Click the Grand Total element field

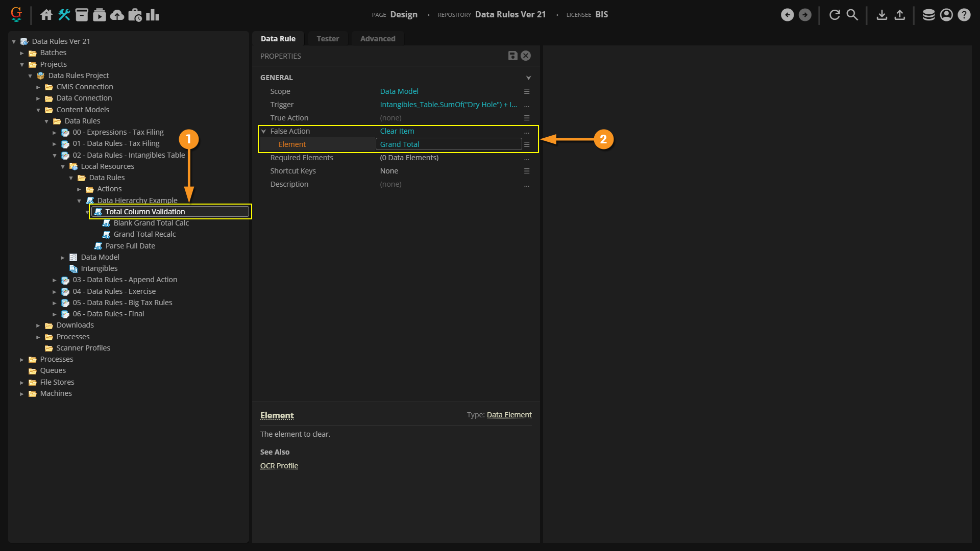[448, 144]
